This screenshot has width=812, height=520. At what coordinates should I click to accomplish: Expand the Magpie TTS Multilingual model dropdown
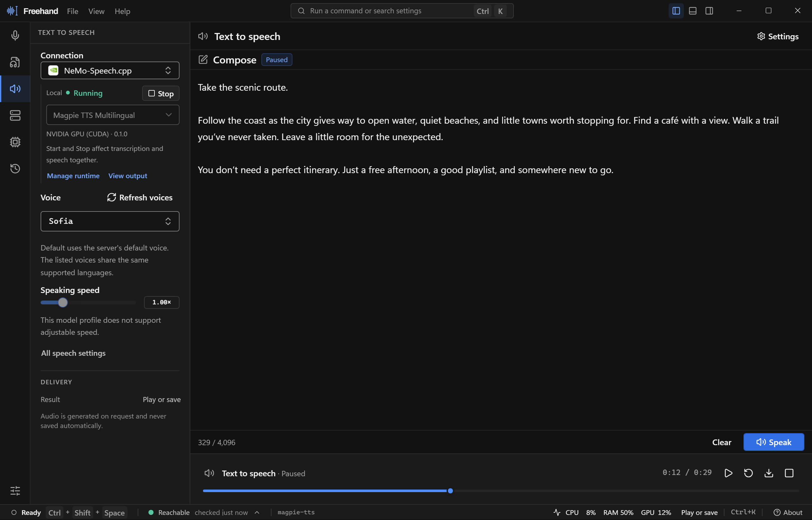click(x=113, y=115)
